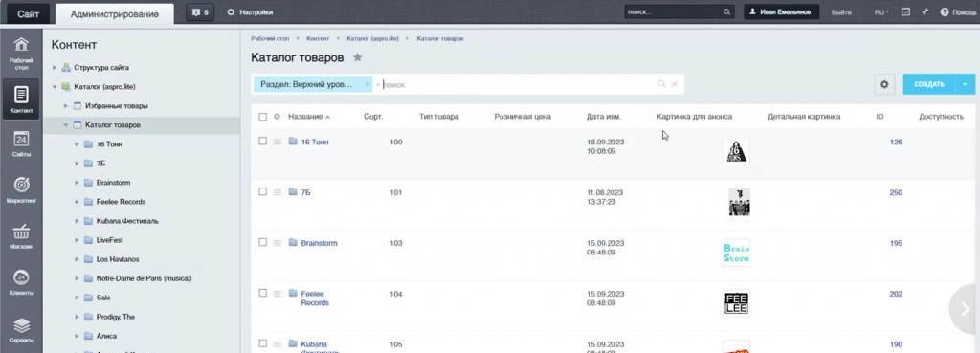Open the RU language dropdown
The height and width of the screenshot is (353, 980).
tap(881, 11)
